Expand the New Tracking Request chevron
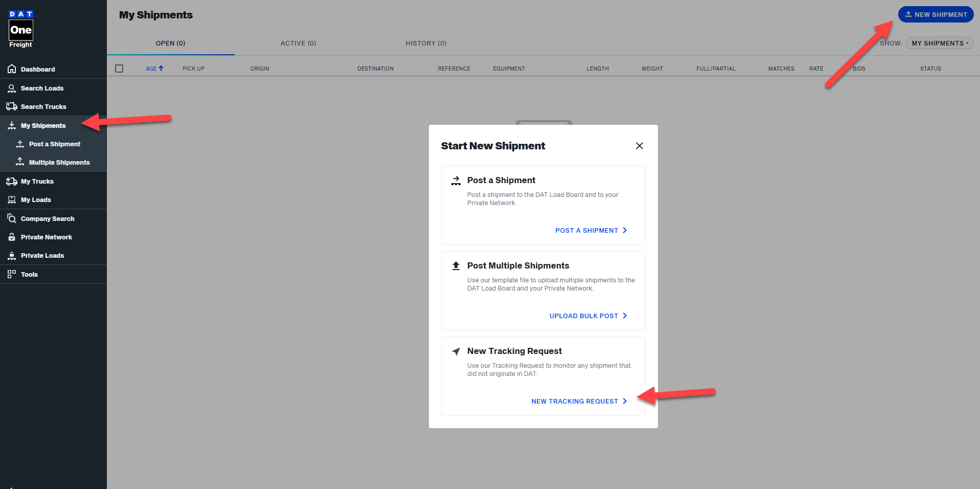This screenshot has height=489, width=980. point(625,401)
